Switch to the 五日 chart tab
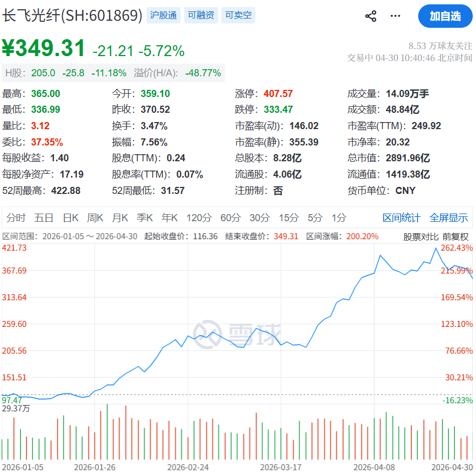Viewport: 476px width, 474px height. pyautogui.click(x=44, y=218)
